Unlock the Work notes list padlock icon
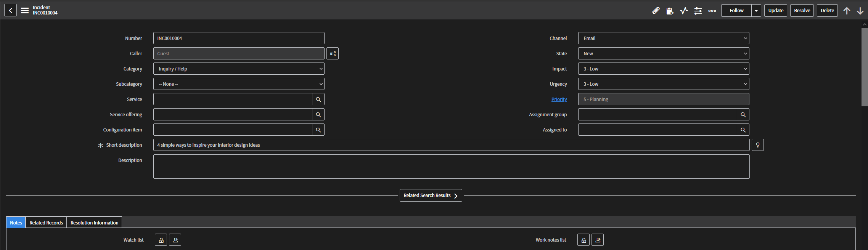This screenshot has width=868, height=250. [x=583, y=240]
